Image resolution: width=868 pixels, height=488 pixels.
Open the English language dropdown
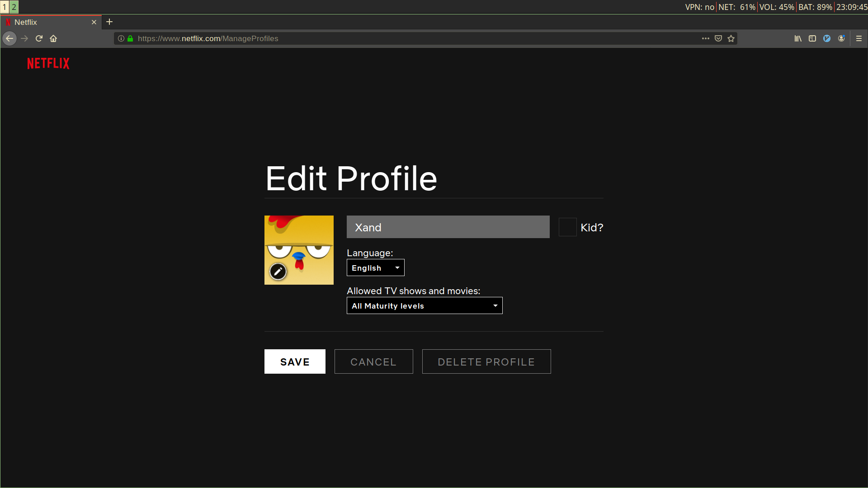click(x=376, y=267)
